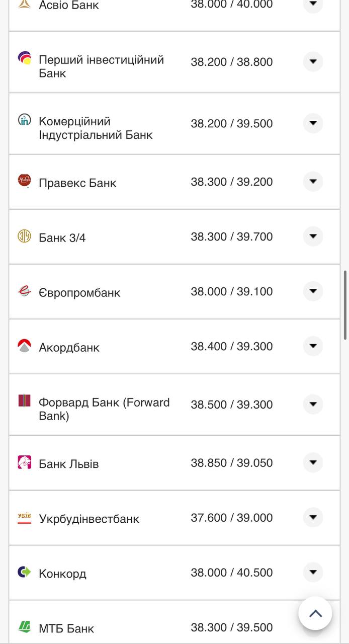The image size is (349, 644).
Task: Click the Акордбанк logo icon
Action: coord(24,346)
